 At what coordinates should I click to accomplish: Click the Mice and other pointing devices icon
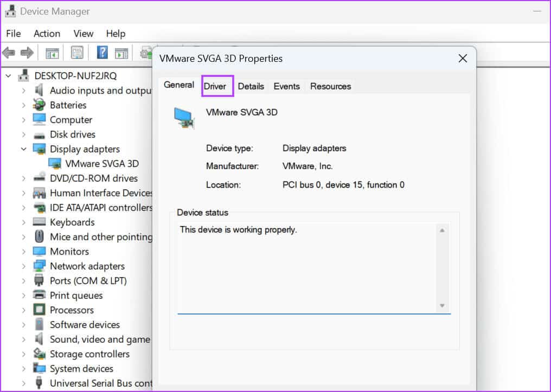click(40, 236)
